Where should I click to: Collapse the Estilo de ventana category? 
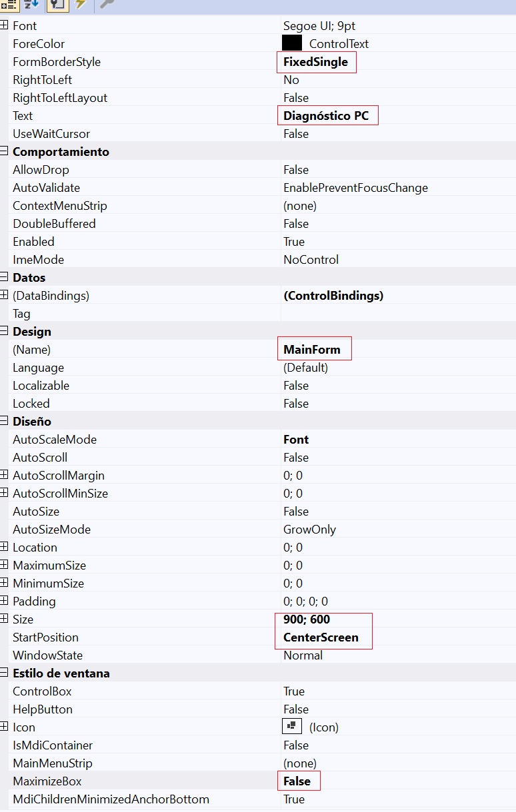[x=4, y=673]
